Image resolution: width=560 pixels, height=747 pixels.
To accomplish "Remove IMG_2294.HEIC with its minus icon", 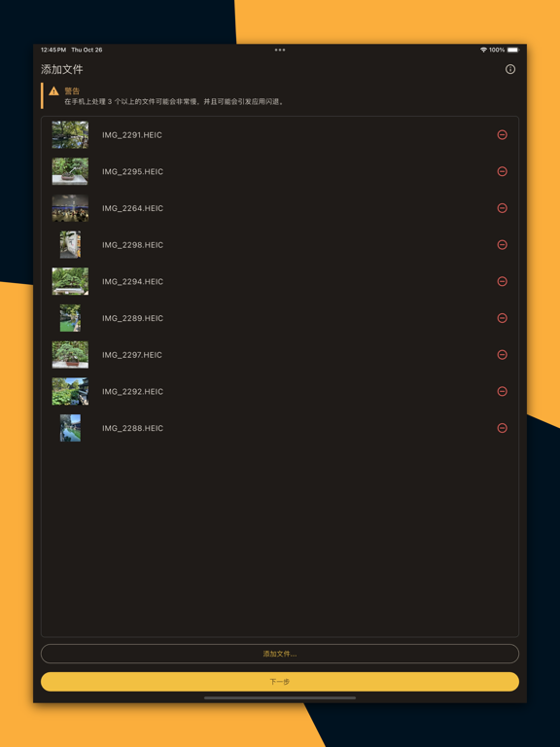I will (502, 281).
